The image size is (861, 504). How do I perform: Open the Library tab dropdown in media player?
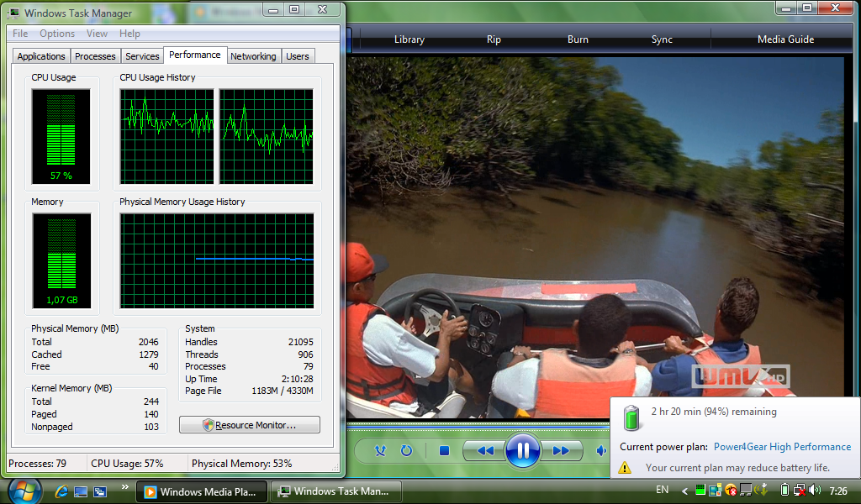tap(409, 39)
